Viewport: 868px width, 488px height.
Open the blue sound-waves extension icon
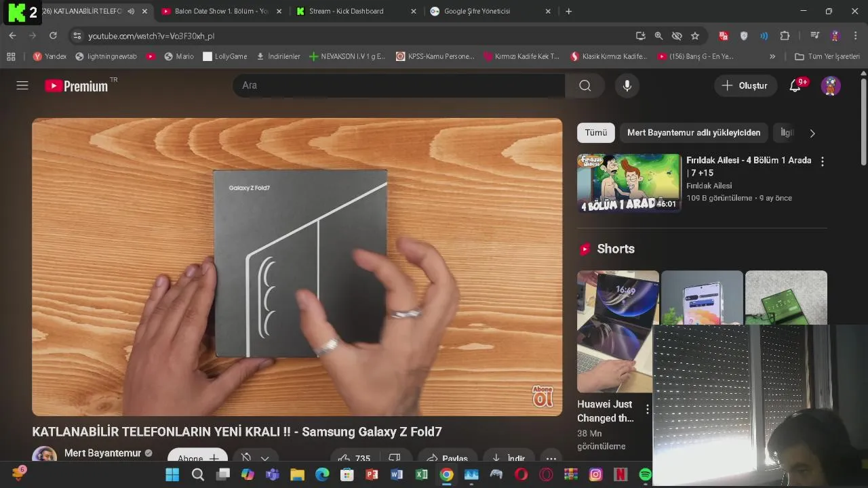point(764,36)
